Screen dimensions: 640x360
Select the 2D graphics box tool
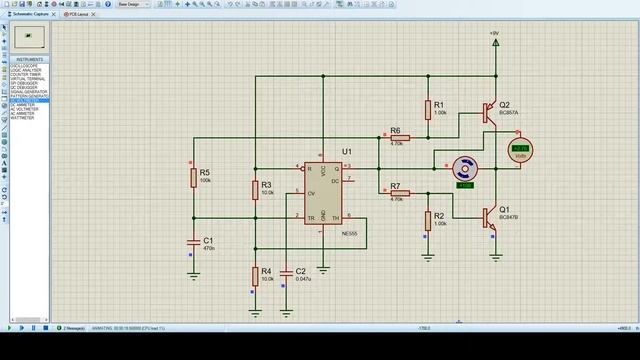(4, 135)
